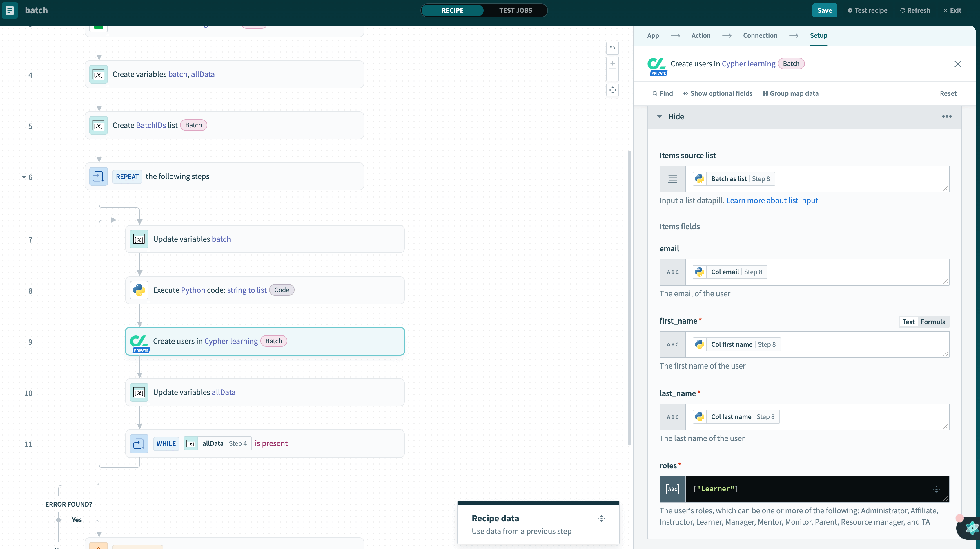This screenshot has width=980, height=549.
Task: Click the Find search icon in the setup panel
Action: tap(655, 94)
